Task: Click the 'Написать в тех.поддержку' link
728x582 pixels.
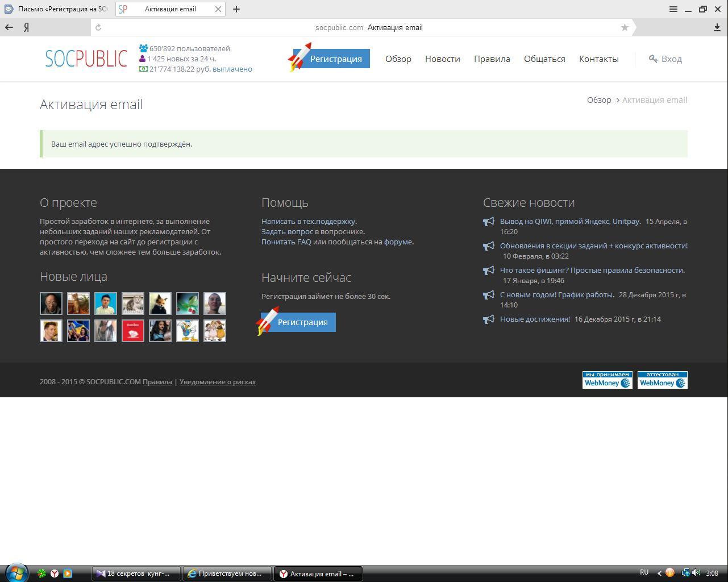Action: click(309, 221)
